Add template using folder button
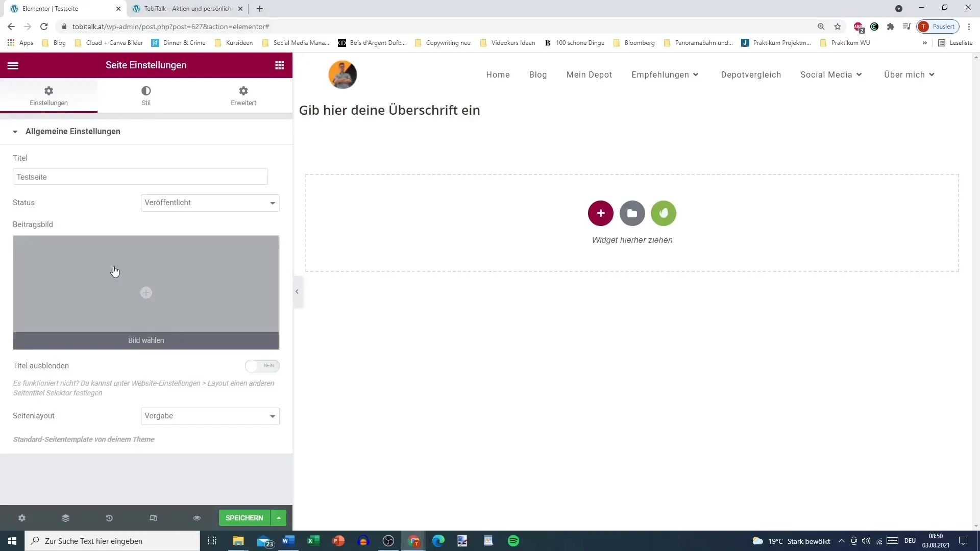 632,213
